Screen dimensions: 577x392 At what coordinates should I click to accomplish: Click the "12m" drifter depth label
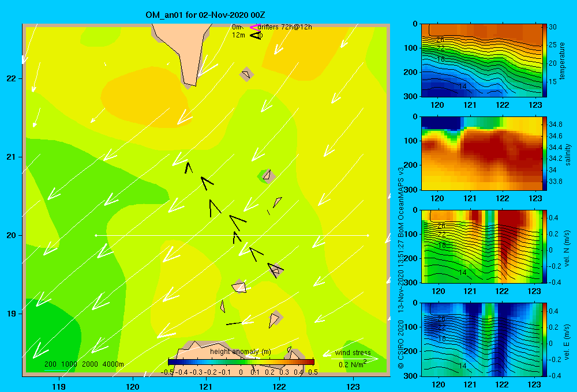pyautogui.click(x=238, y=35)
